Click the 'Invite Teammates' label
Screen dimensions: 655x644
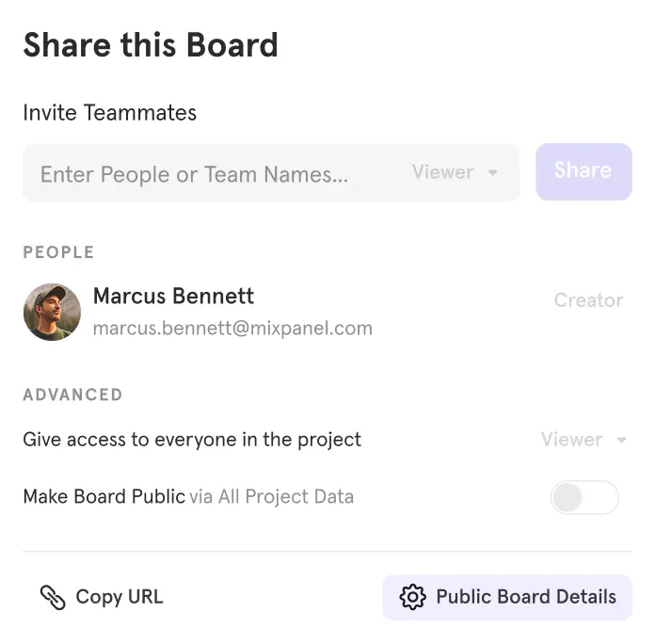109,113
